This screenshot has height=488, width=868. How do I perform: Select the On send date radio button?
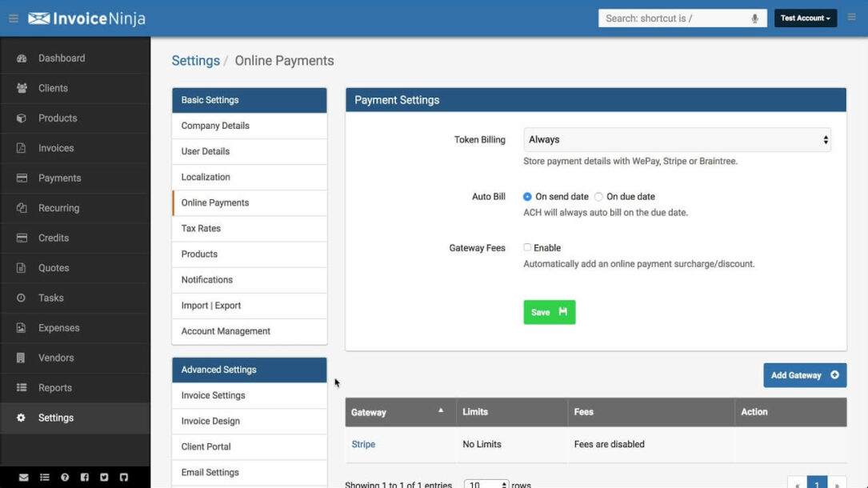(527, 196)
